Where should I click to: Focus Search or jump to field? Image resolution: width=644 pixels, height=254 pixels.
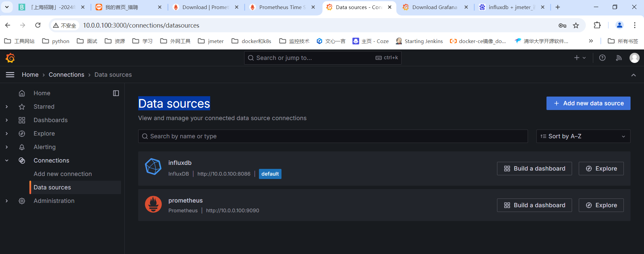323,58
